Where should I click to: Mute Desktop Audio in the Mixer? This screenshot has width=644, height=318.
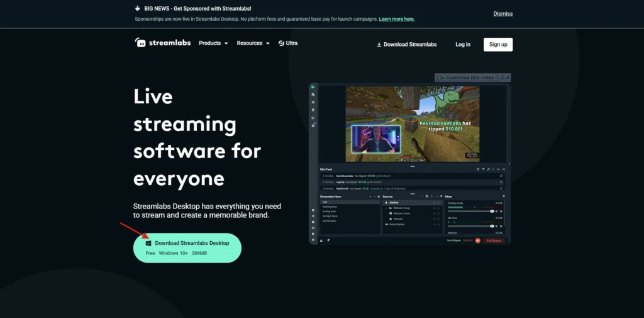coord(497,212)
